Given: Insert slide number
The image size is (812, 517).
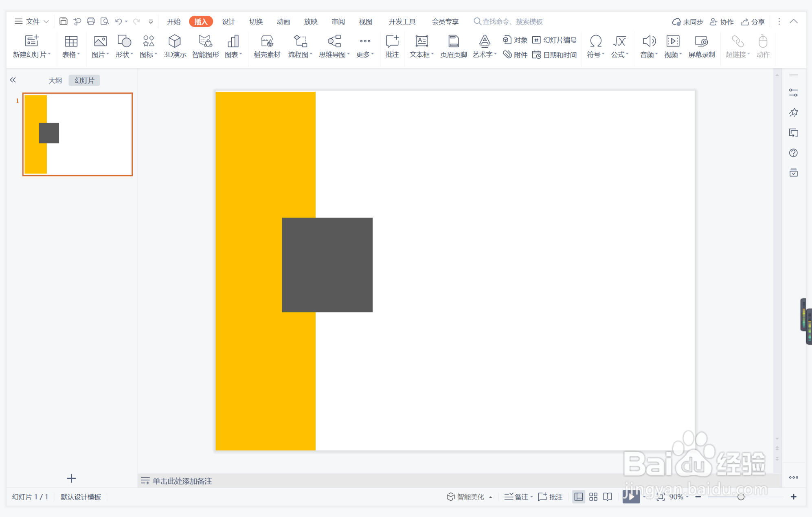Looking at the screenshot, I should (x=555, y=40).
